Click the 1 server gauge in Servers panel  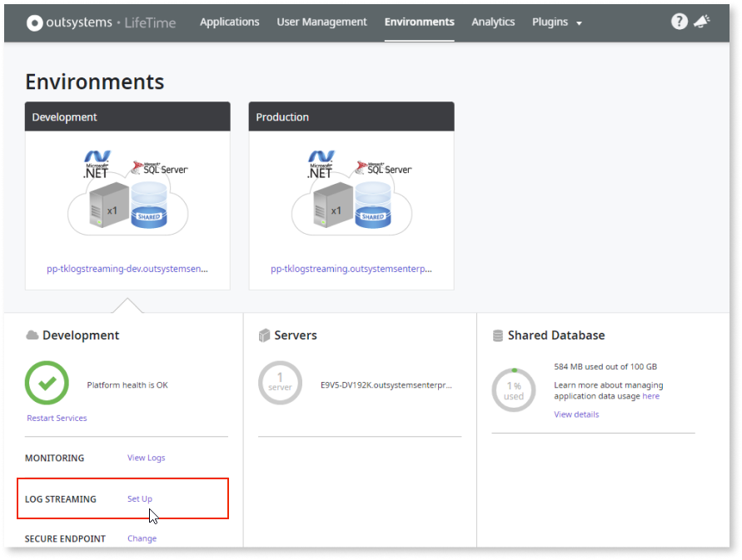[280, 383]
